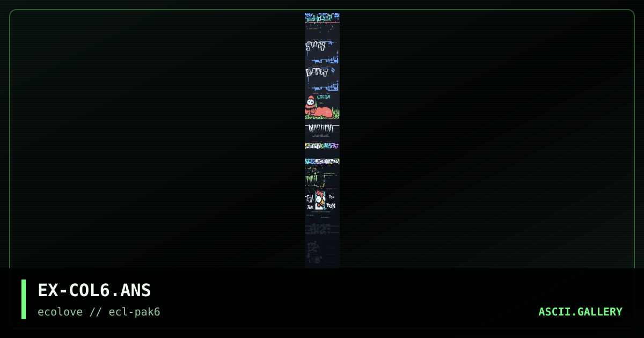Open the EX-COL6.ANS ANSI artwork thumbnail
This screenshot has height=338, width=644.
coord(322,141)
